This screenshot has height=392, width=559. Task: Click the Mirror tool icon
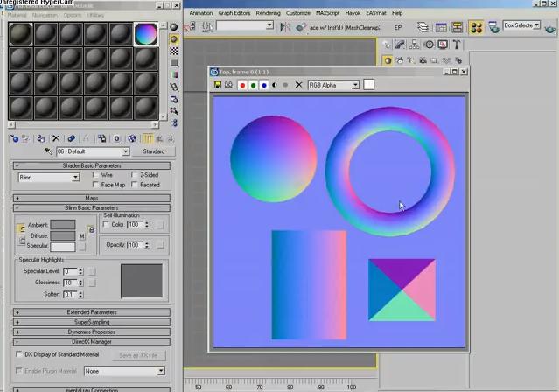pos(285,27)
